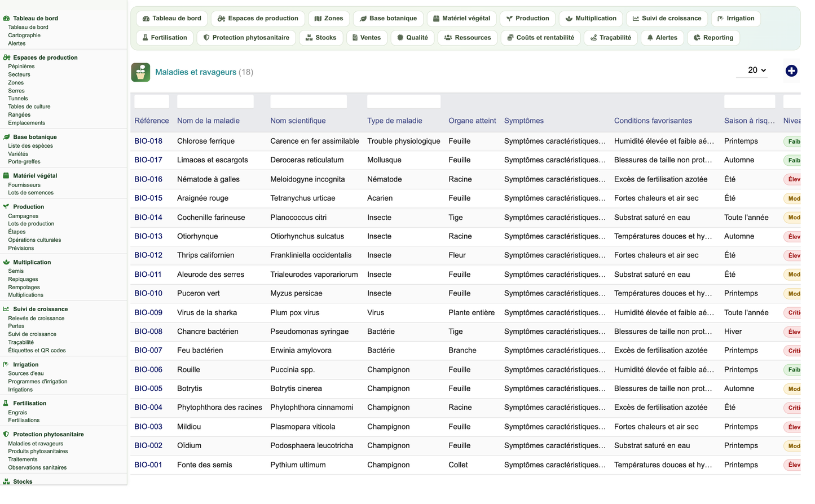Click the Protection phytosanitaire shield sidebar icon

(x=6, y=435)
